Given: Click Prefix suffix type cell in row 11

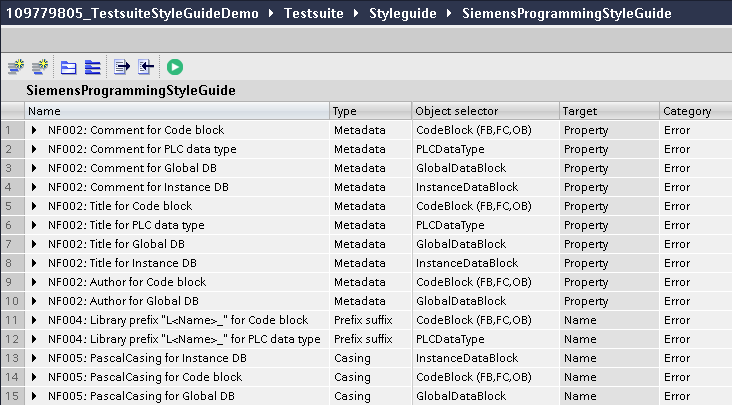Looking at the screenshot, I should [371, 320].
